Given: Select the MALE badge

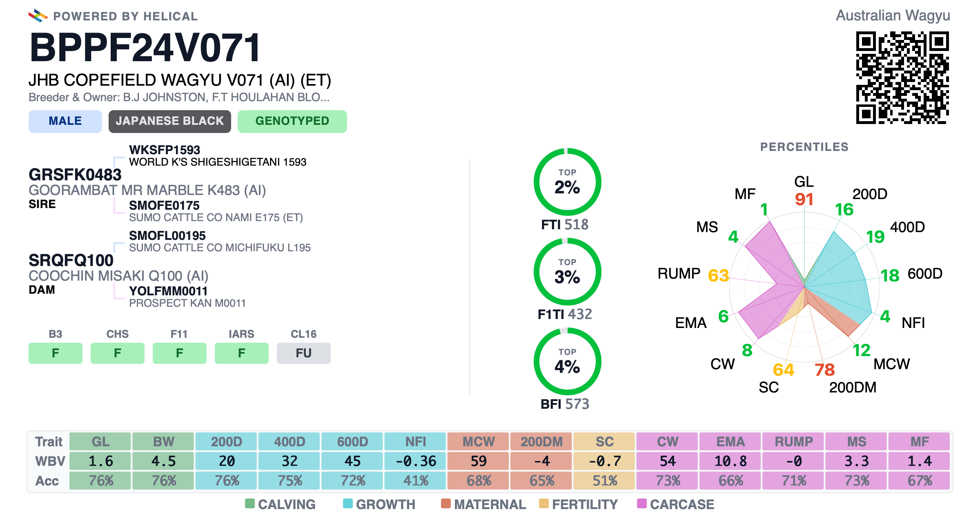Looking at the screenshot, I should [x=65, y=121].
